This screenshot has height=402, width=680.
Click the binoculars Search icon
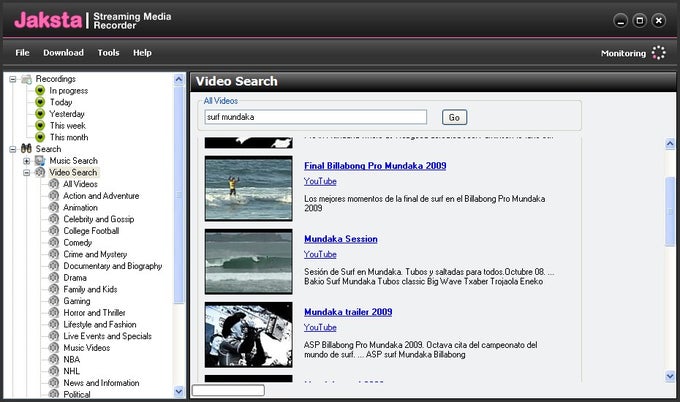pos(26,149)
